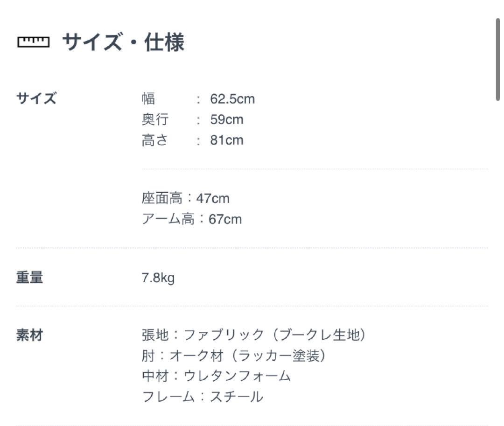Screen dimensions: 504x426
Task: Click the 7.8kg weight value
Action: pos(158,278)
